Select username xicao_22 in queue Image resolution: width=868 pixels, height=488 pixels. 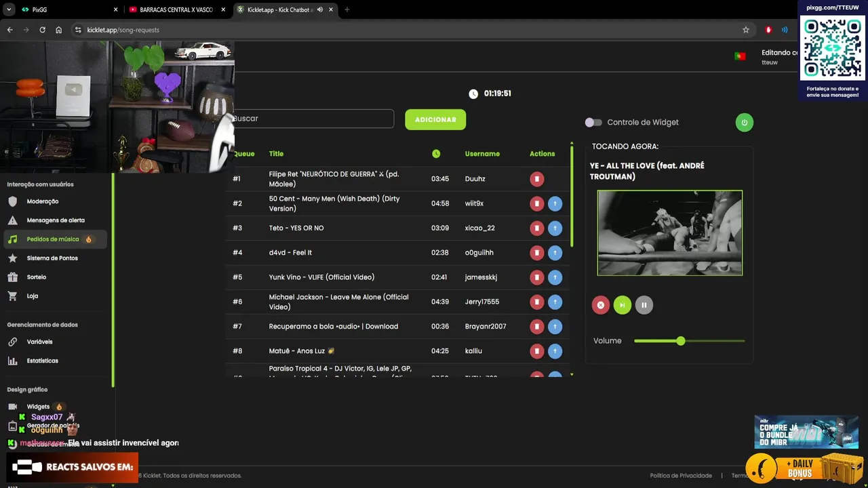click(479, 228)
